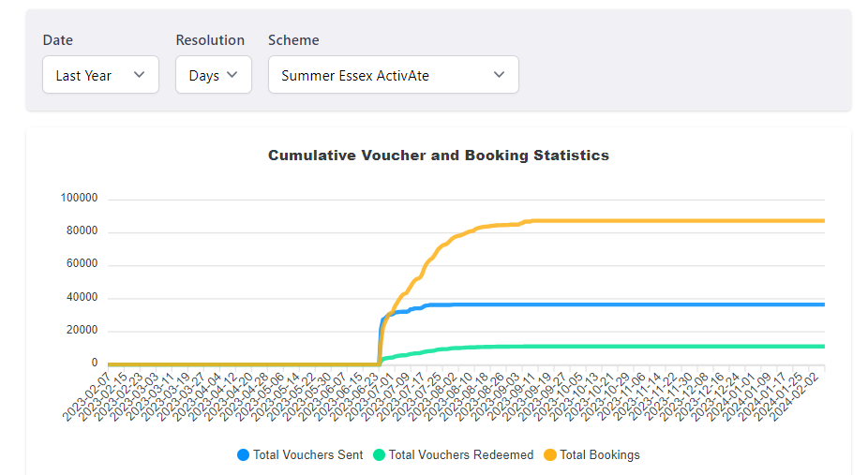This screenshot has height=475, width=868.
Task: Expand the Resolution dropdown showing Days
Action: (213, 75)
